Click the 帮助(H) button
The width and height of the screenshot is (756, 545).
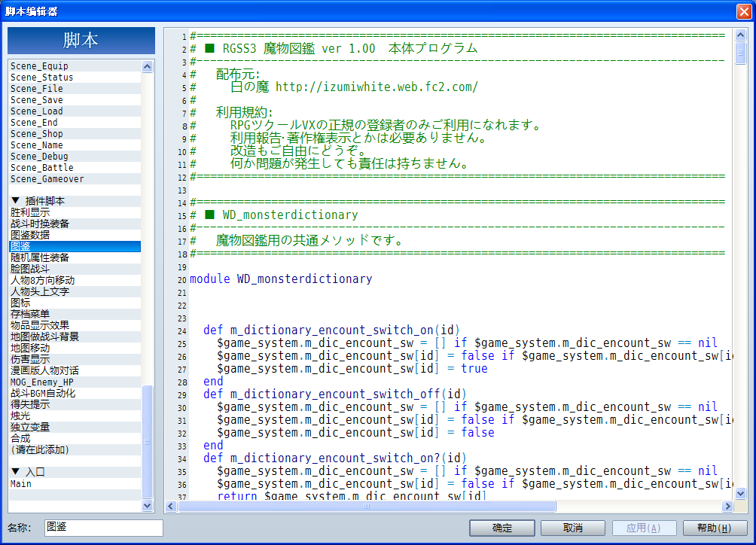[x=715, y=528]
